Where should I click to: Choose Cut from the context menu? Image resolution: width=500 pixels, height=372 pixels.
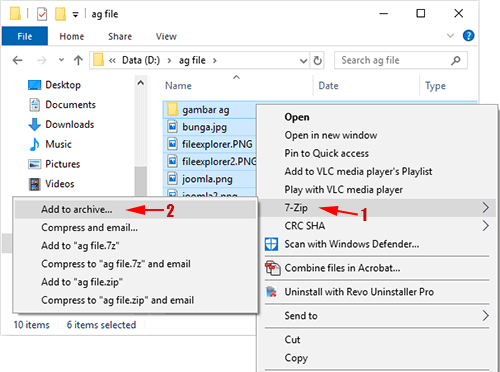point(377,340)
